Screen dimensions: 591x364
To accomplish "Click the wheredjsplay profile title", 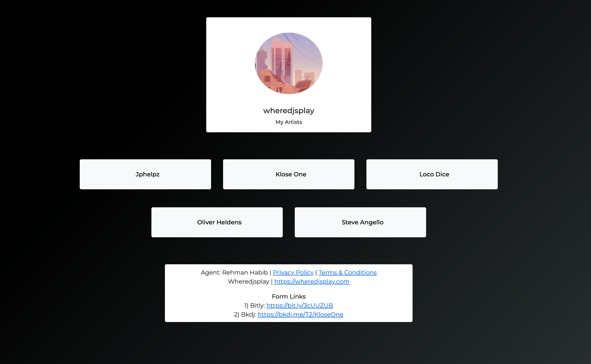I will [x=289, y=111].
